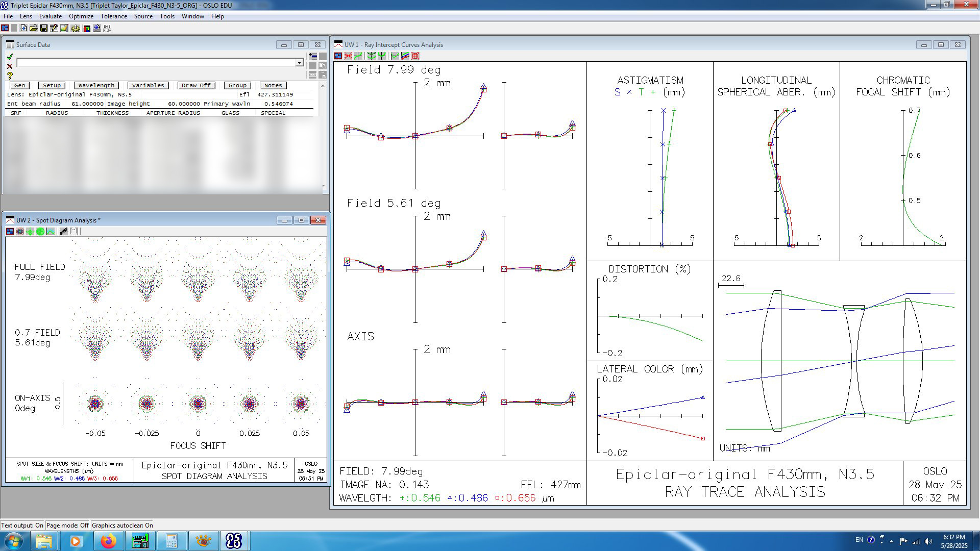The image size is (980, 551).
Task: Open the Evaluate menu
Action: (x=51, y=16)
